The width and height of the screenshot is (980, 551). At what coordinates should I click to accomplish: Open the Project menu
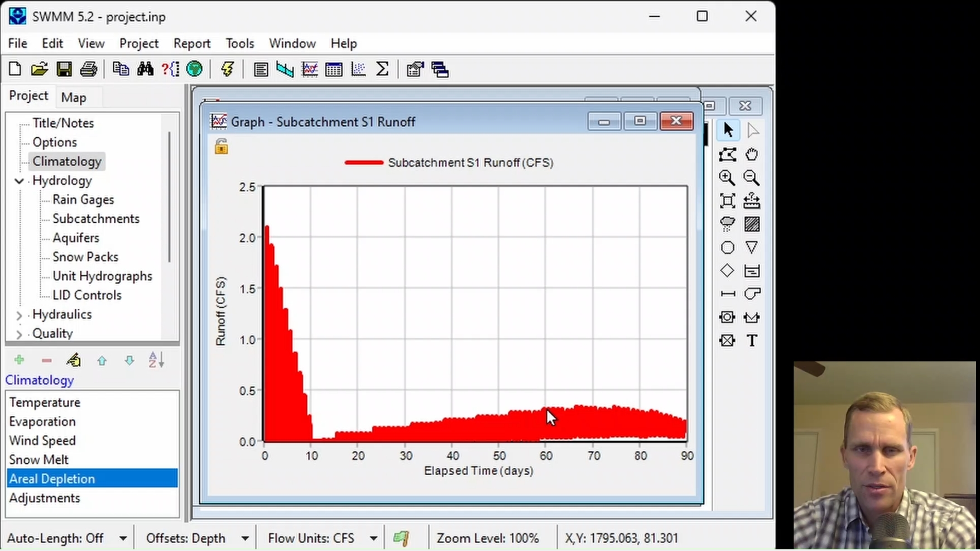coord(139,44)
